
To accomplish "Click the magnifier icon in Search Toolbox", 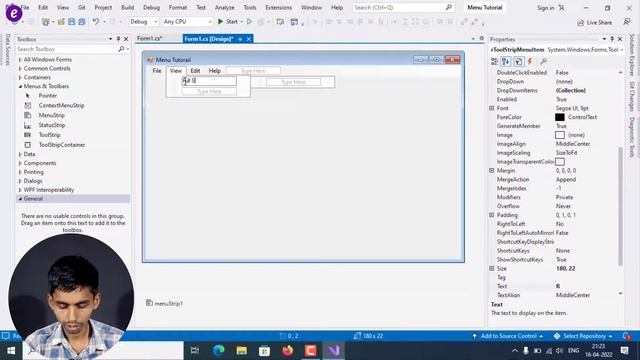I will pos(121,49).
